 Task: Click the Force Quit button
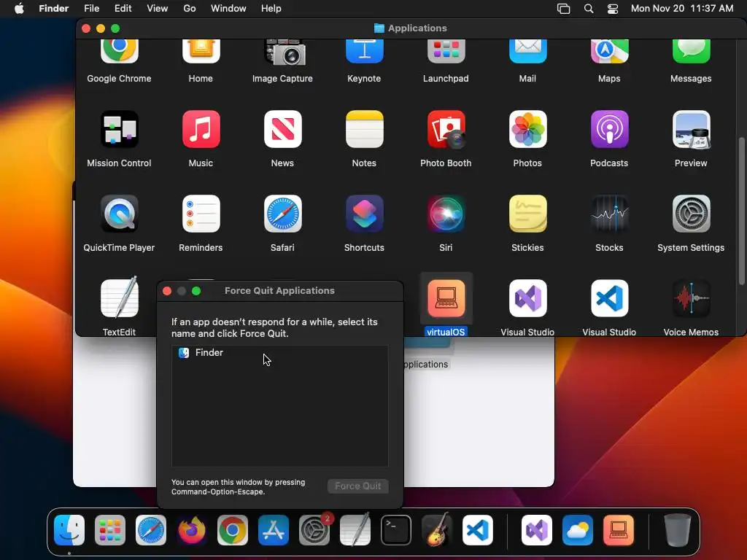(x=357, y=486)
